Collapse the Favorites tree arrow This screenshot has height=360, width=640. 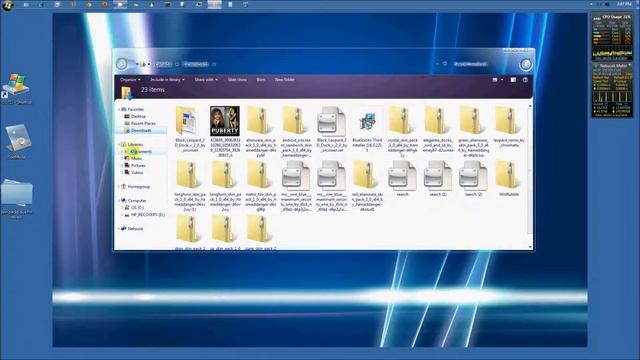point(119,109)
